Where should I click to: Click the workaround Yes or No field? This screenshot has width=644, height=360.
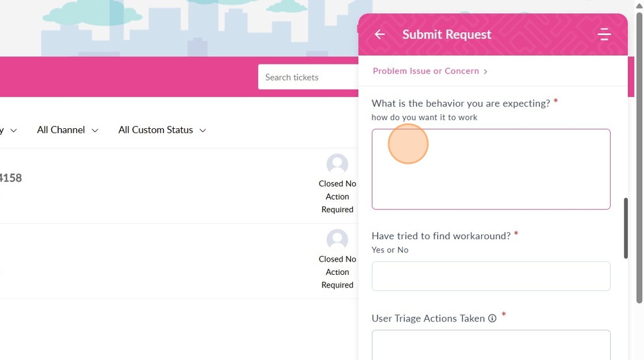pyautogui.click(x=490, y=276)
